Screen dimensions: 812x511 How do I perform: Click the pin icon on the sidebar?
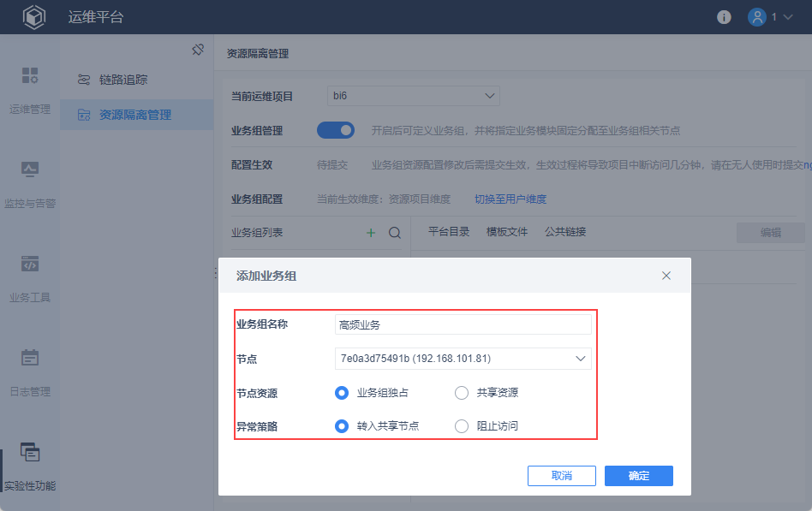click(x=198, y=51)
